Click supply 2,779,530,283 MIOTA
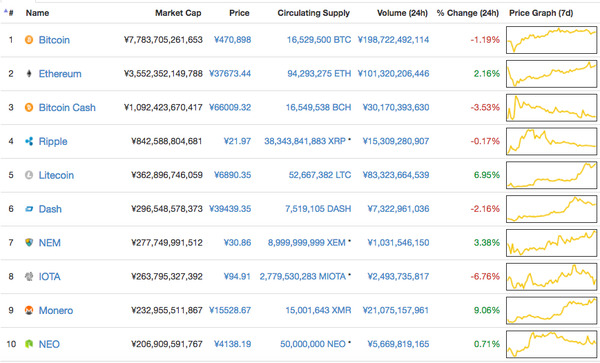The image size is (600, 363). coord(303,277)
